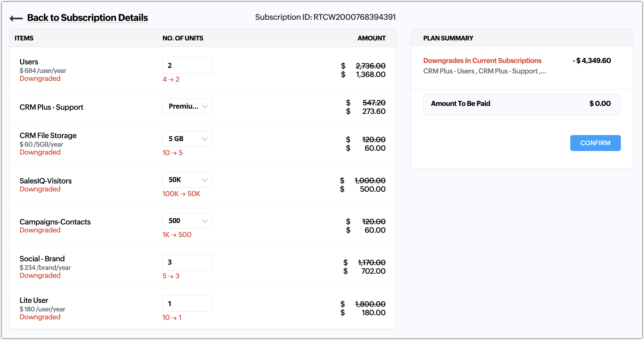The width and height of the screenshot is (644, 340).
Task: Click the Amount To Be Paid box
Action: coord(522,105)
